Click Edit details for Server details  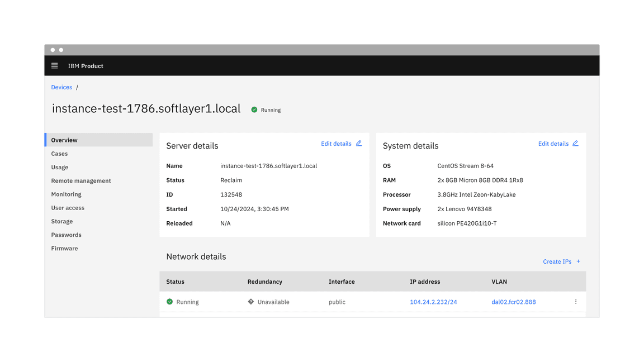(336, 144)
